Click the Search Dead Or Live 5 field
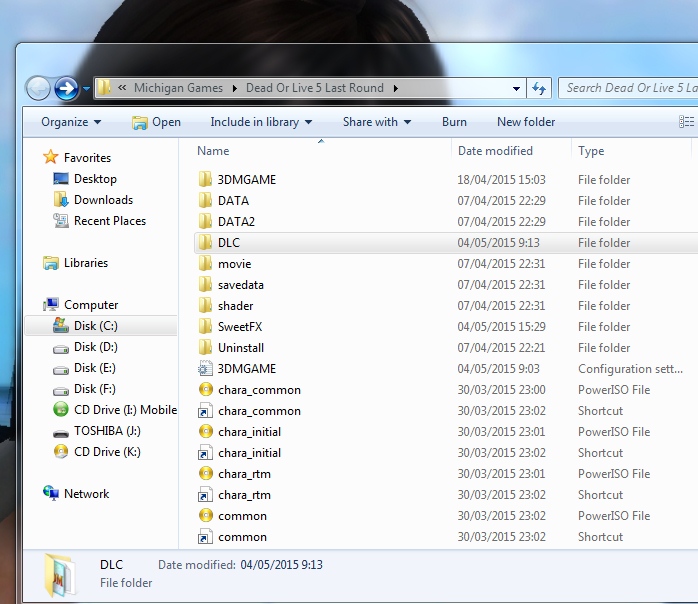Image resolution: width=698 pixels, height=604 pixels. click(628, 88)
